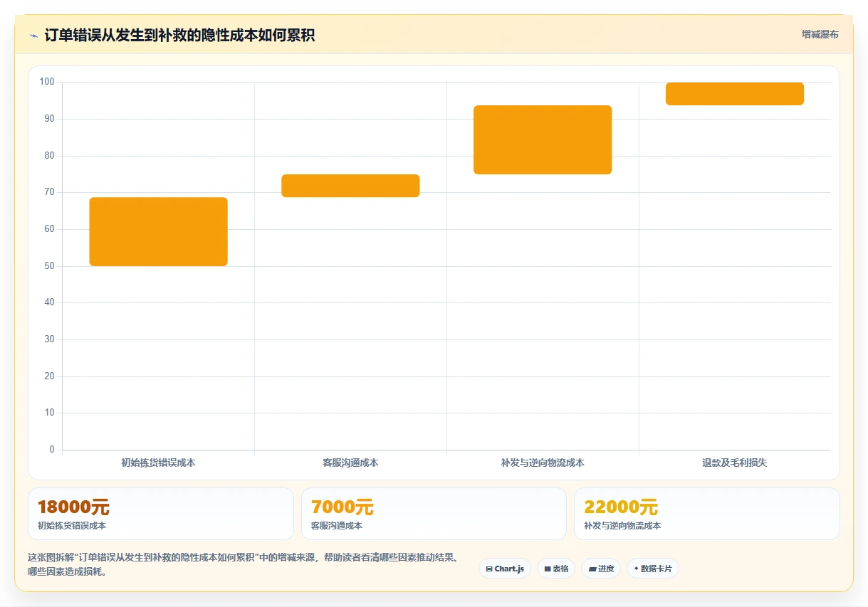This screenshot has height=607, width=868.
Task: Click the 增减瀑布 label in the header
Action: [x=820, y=34]
